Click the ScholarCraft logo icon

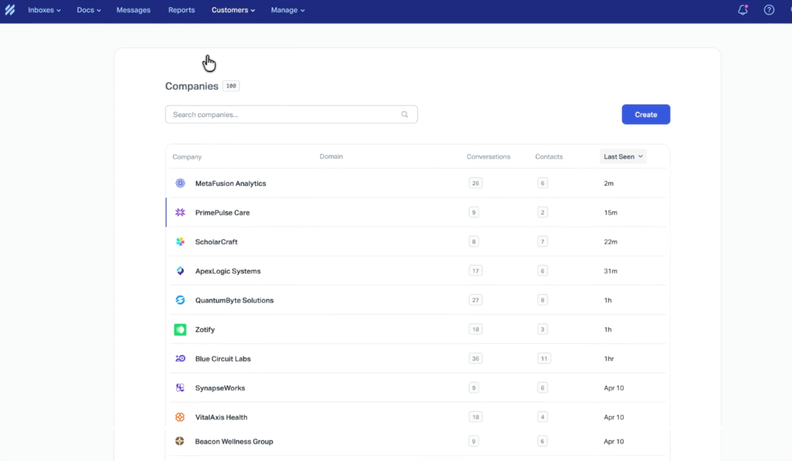point(180,242)
